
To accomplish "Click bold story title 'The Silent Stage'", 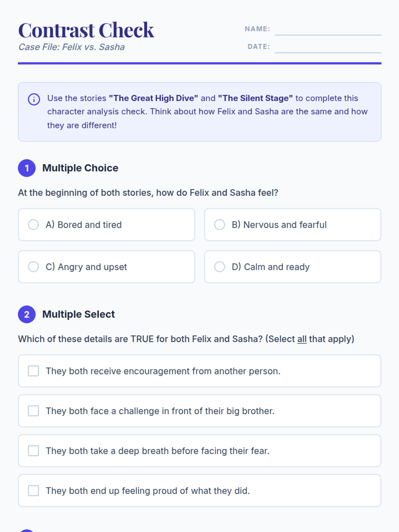I will pos(255,98).
